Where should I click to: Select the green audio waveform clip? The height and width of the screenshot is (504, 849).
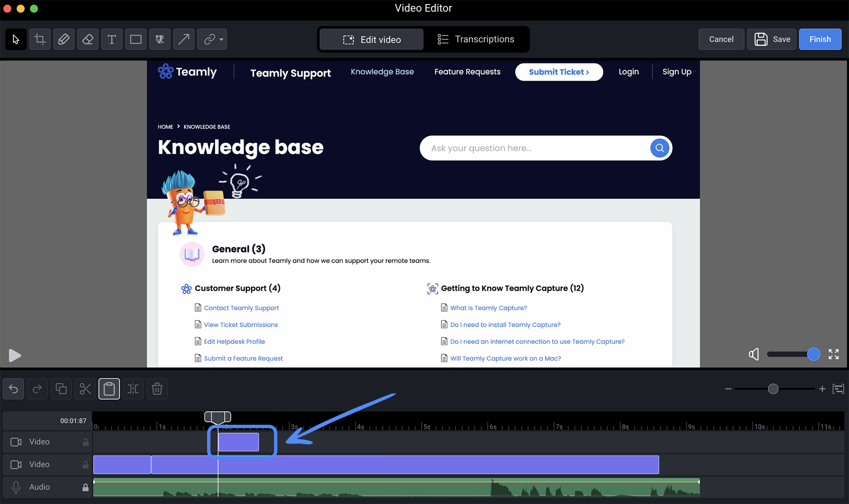point(396,488)
